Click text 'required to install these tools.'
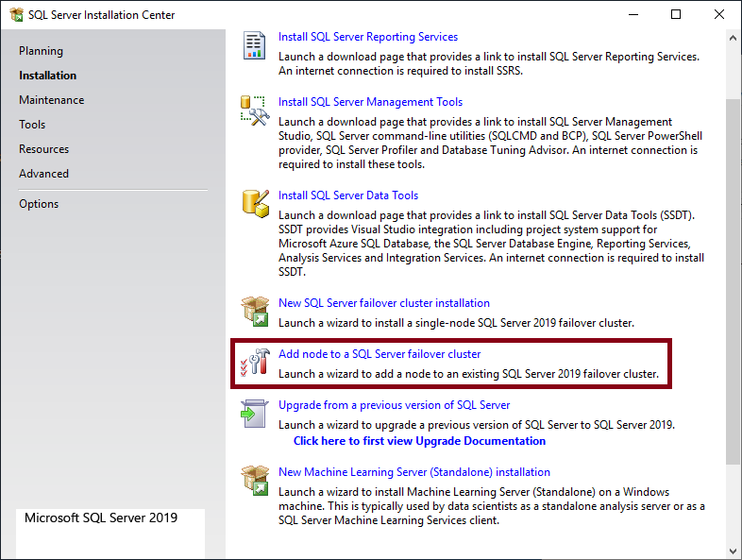The width and height of the screenshot is (742, 560). (351, 164)
